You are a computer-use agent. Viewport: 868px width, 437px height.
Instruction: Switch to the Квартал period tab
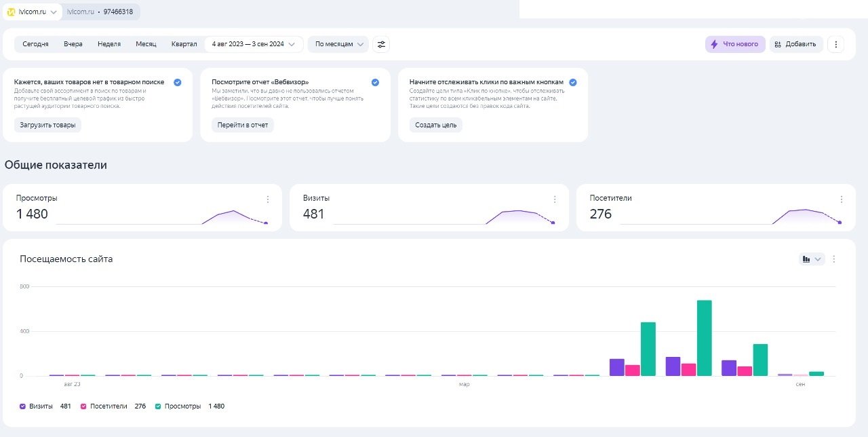click(184, 44)
